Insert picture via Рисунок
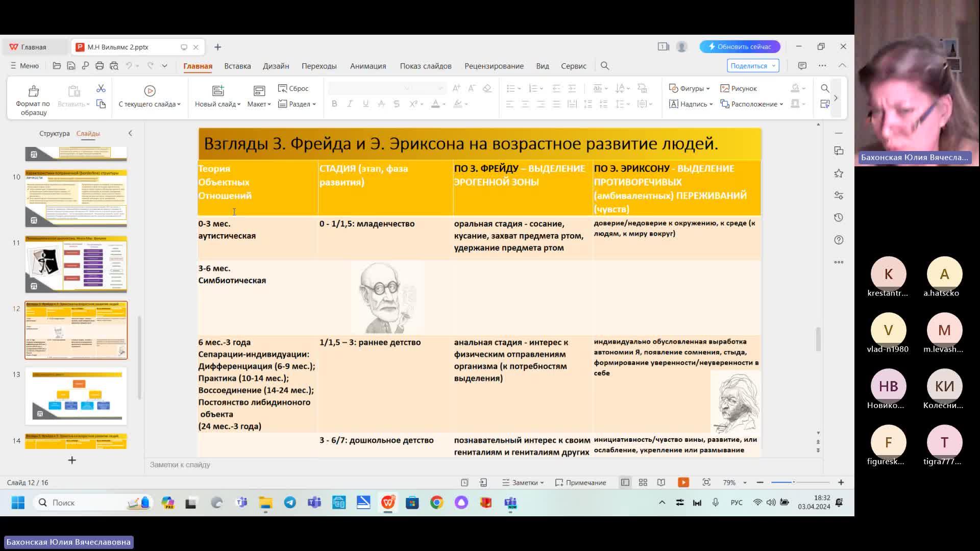980x551 pixels. pos(738,88)
